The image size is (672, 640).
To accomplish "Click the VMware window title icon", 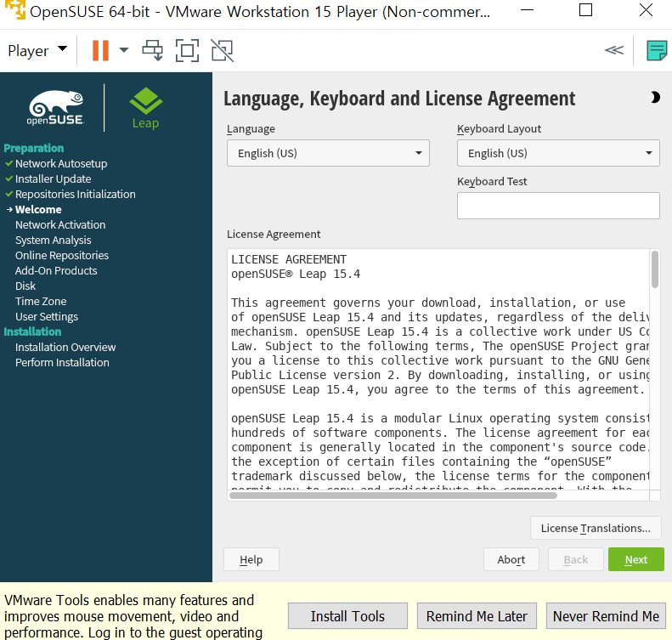I will (x=15, y=9).
